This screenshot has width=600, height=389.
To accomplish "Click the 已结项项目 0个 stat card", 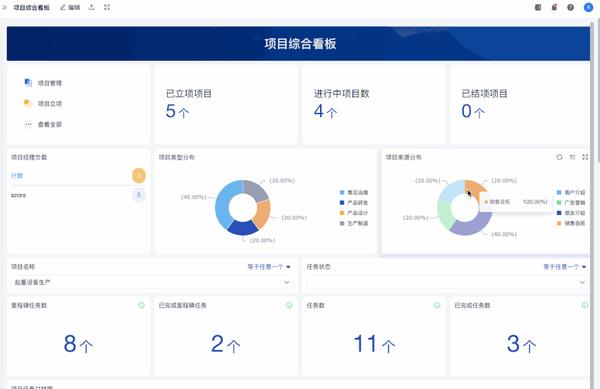I will [520, 104].
